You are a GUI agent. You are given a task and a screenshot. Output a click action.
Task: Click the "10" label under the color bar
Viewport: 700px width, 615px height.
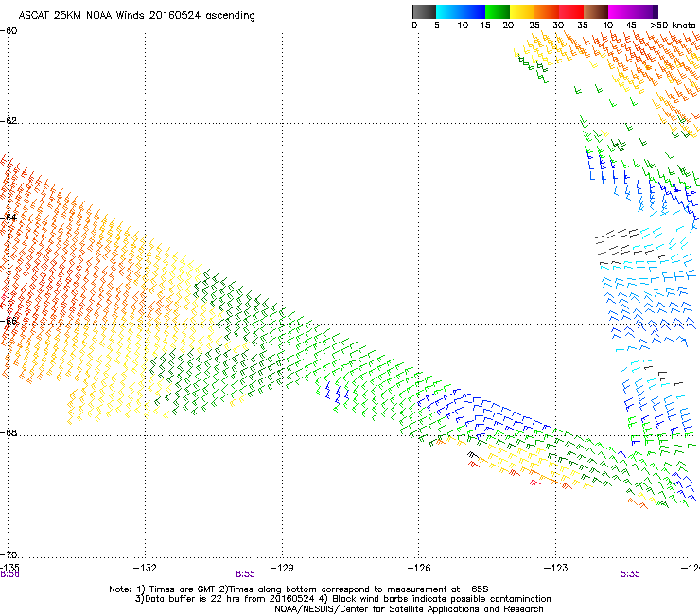tap(463, 26)
